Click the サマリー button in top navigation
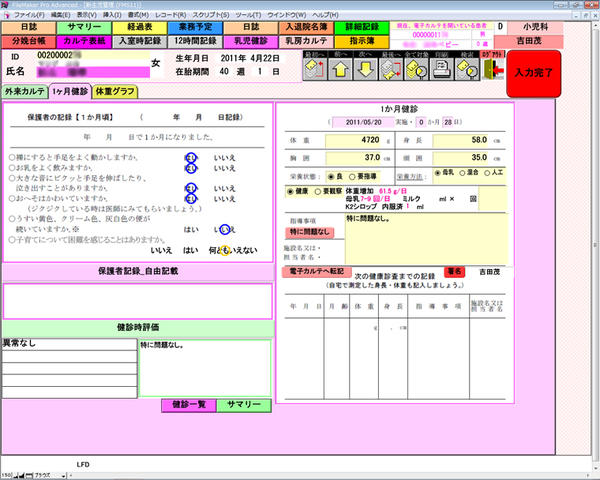The height and width of the screenshot is (480, 600). click(x=84, y=27)
